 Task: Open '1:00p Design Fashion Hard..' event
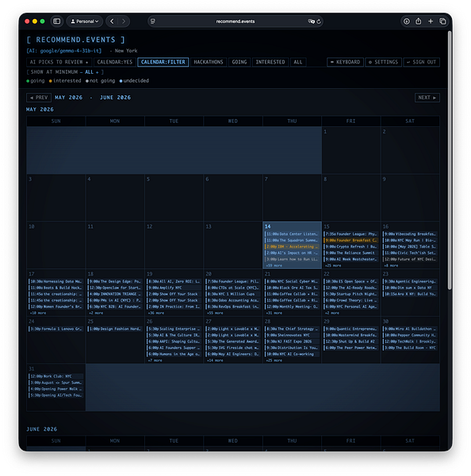click(x=115, y=329)
